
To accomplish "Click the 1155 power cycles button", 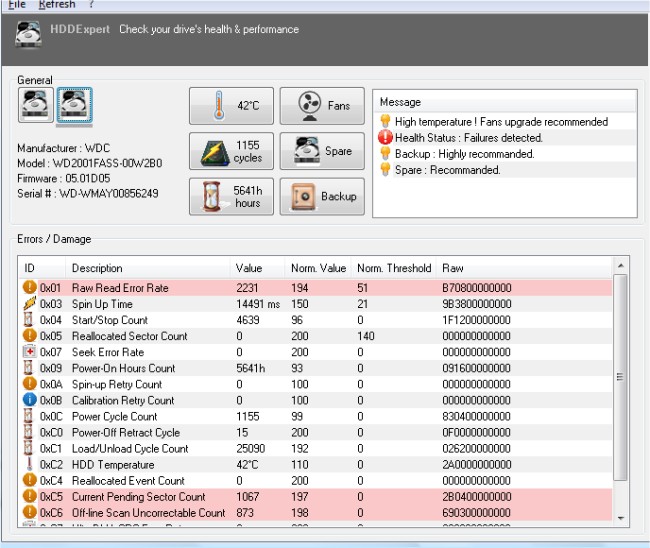I will (230, 151).
